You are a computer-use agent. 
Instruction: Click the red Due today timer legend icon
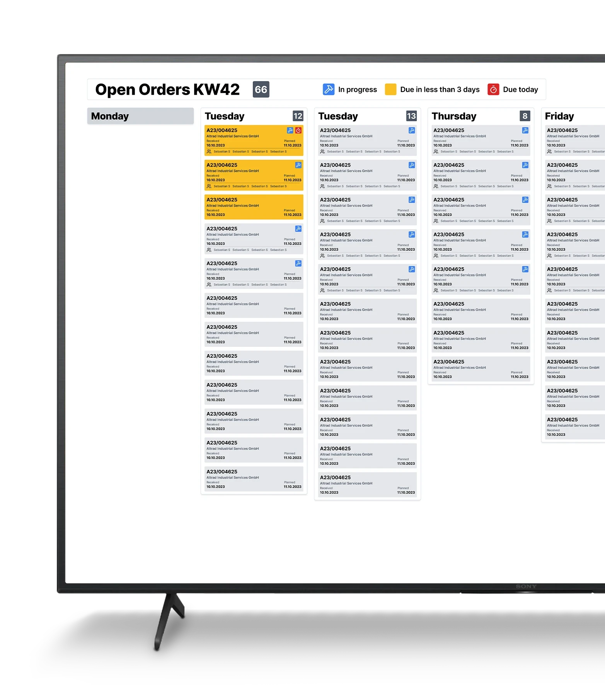(x=493, y=89)
